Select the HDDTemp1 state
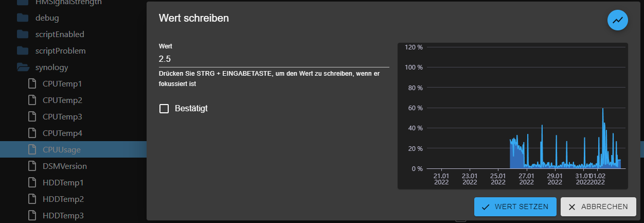644x223 pixels. (63, 182)
